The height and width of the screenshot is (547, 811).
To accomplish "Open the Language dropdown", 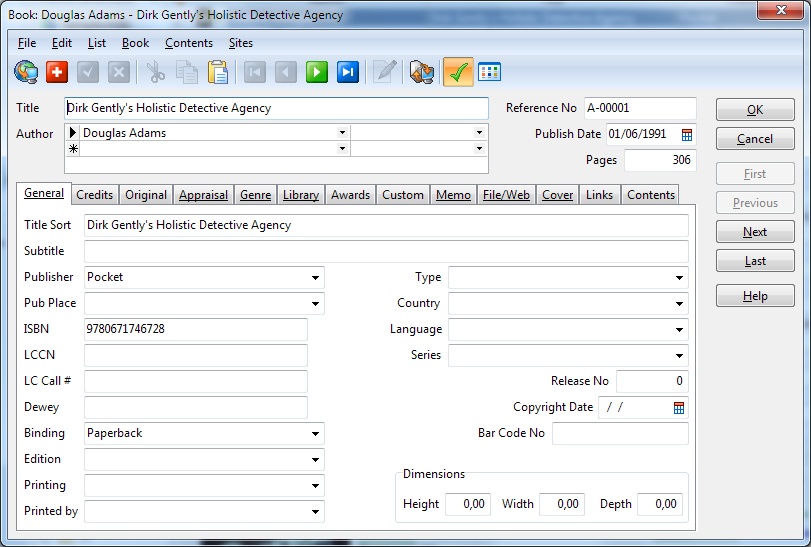I will [x=679, y=329].
